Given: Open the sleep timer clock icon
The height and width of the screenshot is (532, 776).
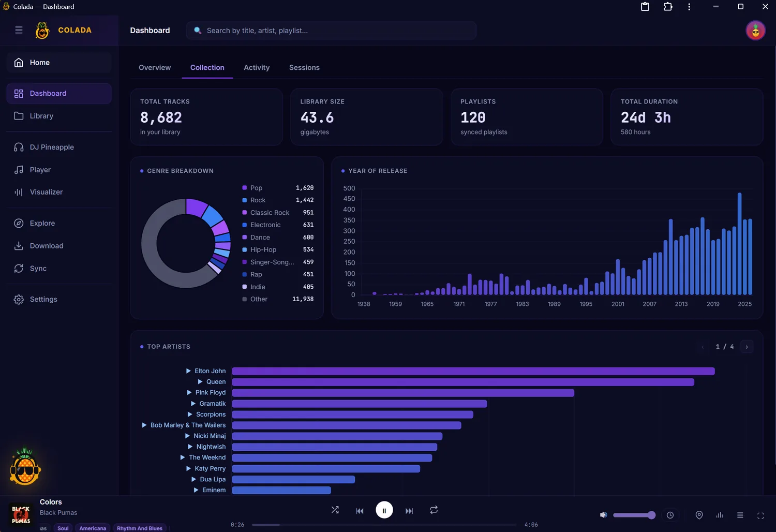Looking at the screenshot, I should [x=670, y=515].
